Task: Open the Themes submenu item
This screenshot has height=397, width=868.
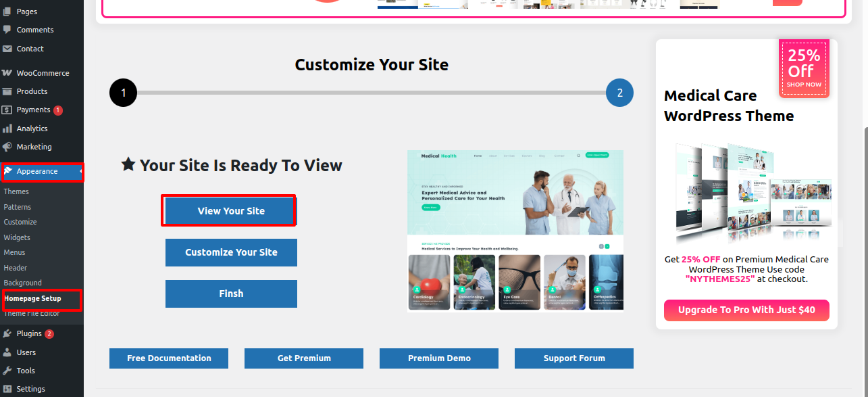Action: tap(16, 191)
